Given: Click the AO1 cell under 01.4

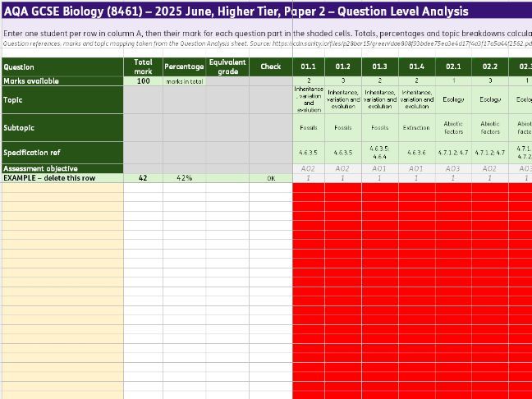Looking at the screenshot, I should point(416,168).
